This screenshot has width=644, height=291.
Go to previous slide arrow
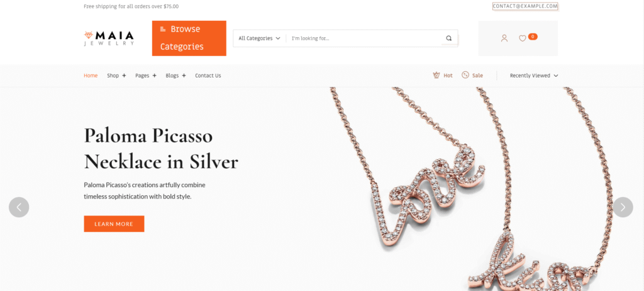19,207
